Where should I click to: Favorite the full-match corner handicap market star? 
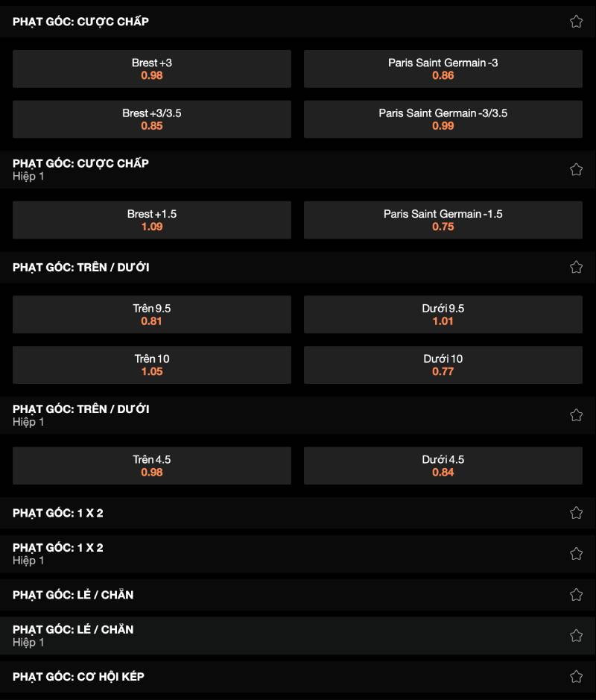coord(576,22)
